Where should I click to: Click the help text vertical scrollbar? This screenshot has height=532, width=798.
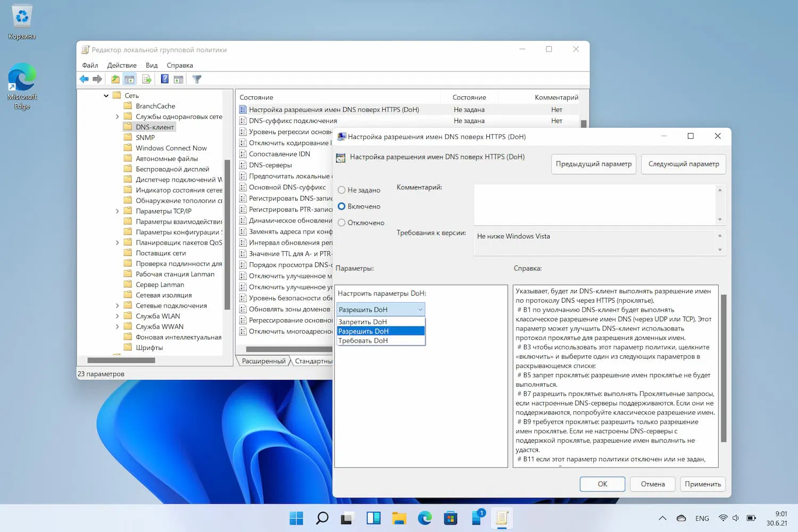(x=723, y=367)
